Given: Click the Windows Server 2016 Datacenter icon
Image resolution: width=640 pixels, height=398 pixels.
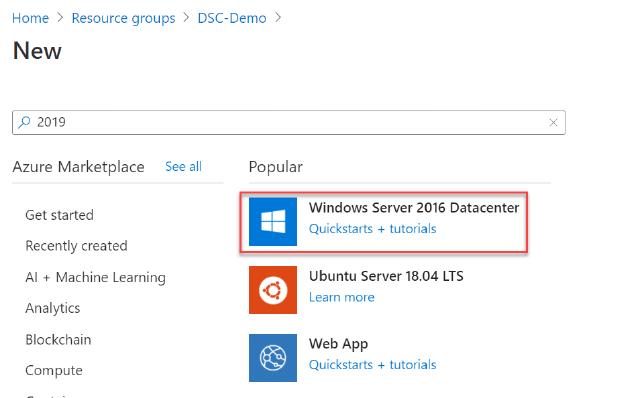Looking at the screenshot, I should 273,222.
